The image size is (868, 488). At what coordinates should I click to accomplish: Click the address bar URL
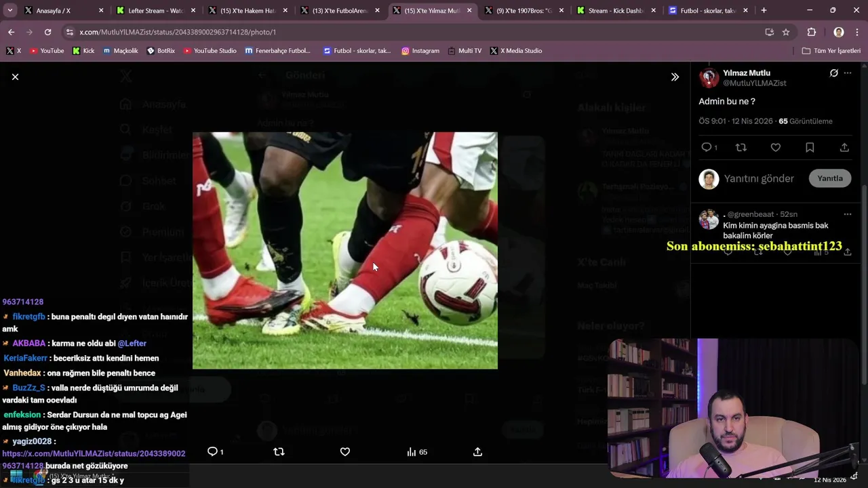178,32
